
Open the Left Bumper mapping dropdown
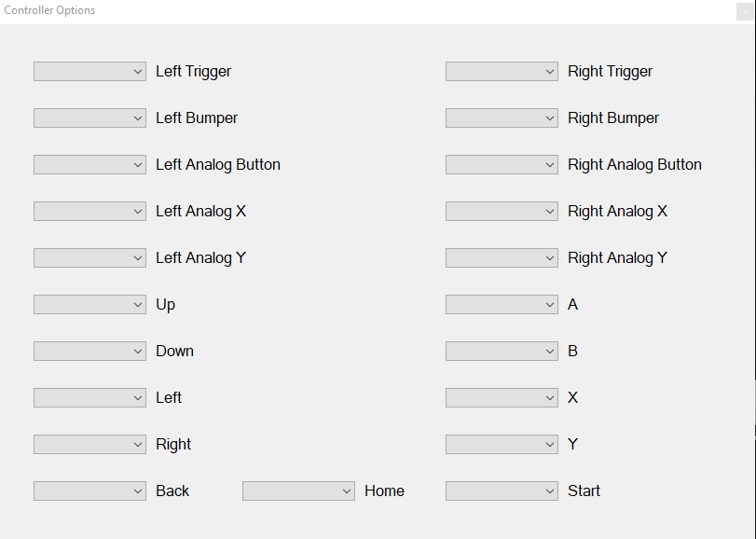(89, 118)
